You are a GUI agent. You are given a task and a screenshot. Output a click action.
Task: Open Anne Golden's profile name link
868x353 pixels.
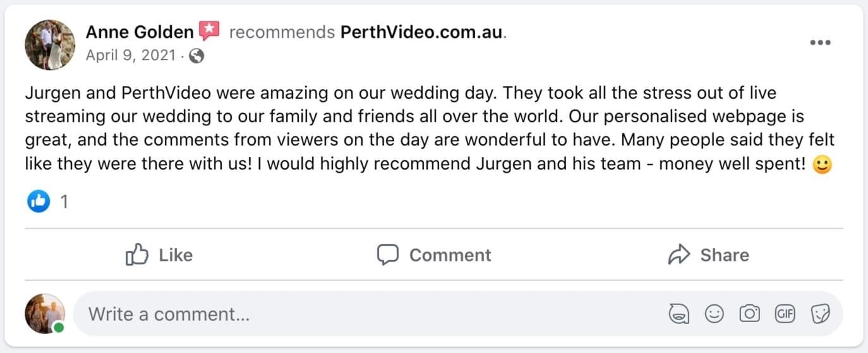coord(140,32)
